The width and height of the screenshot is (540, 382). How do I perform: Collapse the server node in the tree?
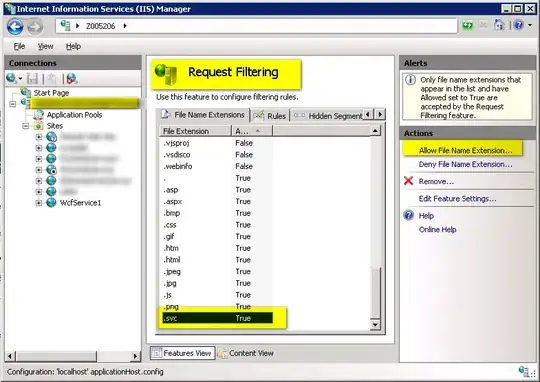[13, 103]
